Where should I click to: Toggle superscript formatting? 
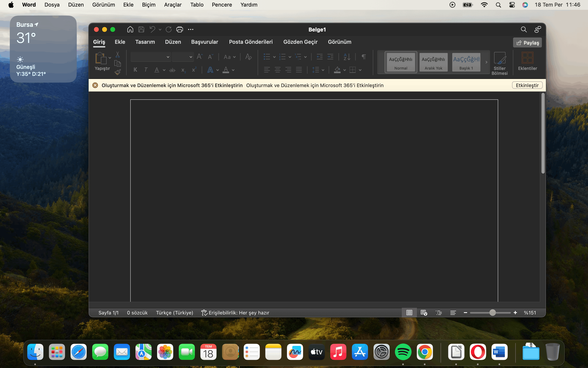pos(194,70)
